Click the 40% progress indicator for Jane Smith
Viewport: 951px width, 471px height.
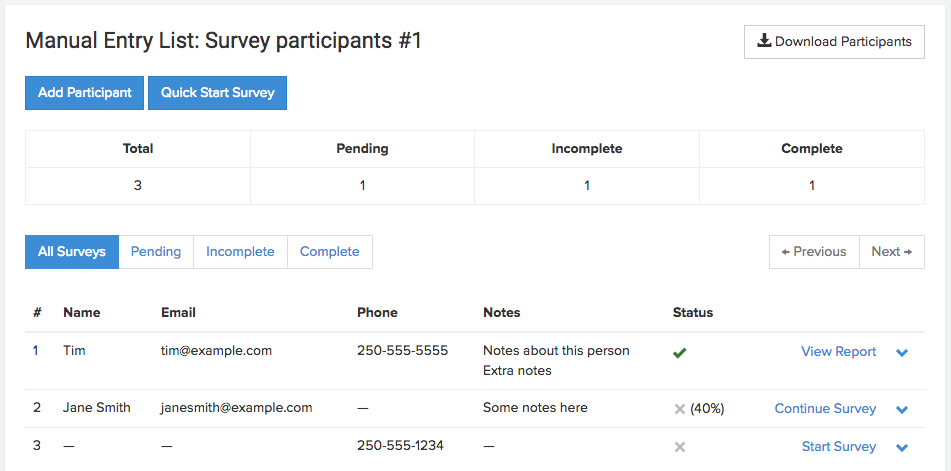(x=707, y=409)
